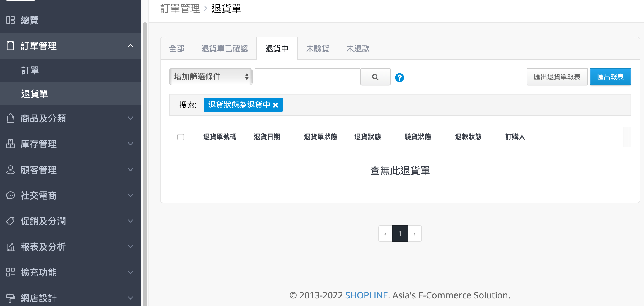Switch to the 未退款 tab

point(358,48)
